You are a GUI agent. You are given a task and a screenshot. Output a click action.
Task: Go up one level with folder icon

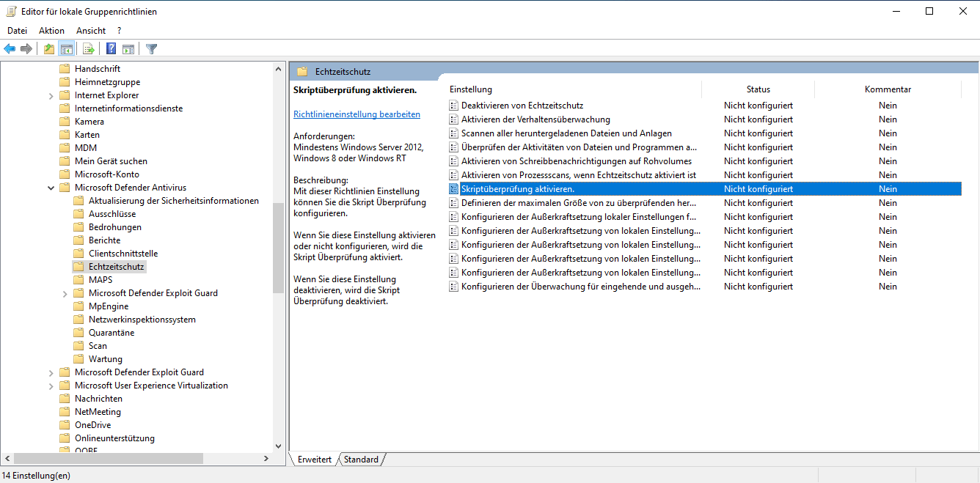[48, 49]
